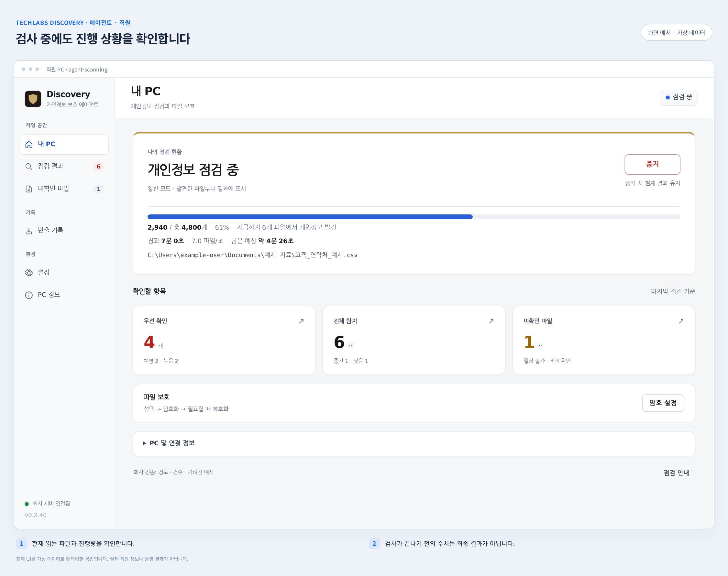This screenshot has width=728, height=576.
Task: Click the blue dot in 점검 중 badge
Action: tap(667, 97)
